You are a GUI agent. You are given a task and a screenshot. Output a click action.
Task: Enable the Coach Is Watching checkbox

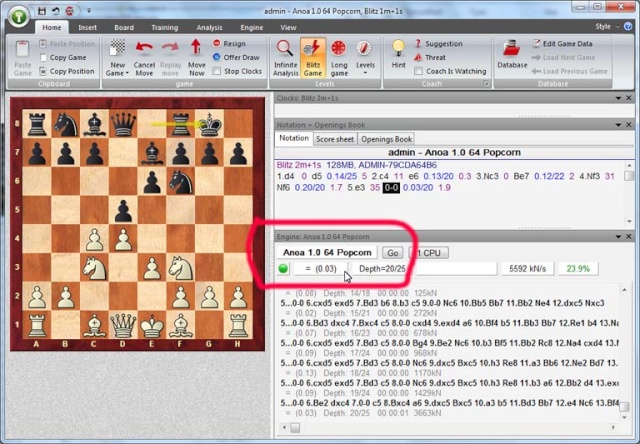418,71
